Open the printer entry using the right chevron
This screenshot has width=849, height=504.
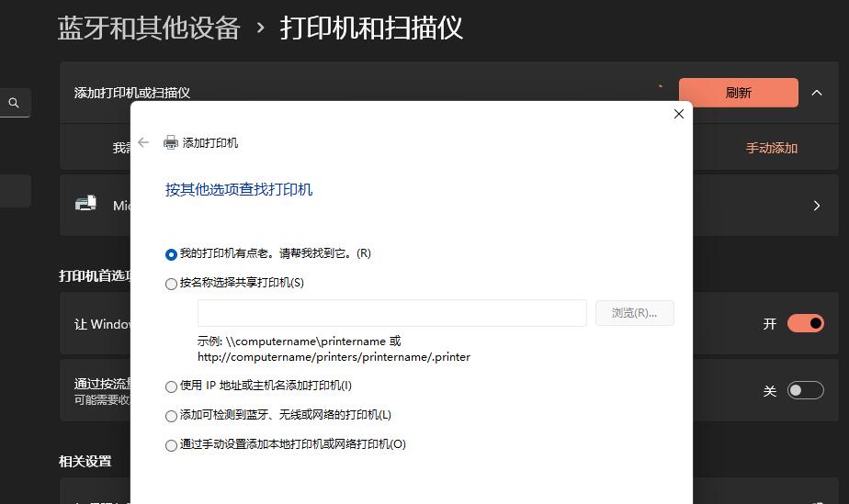817,206
